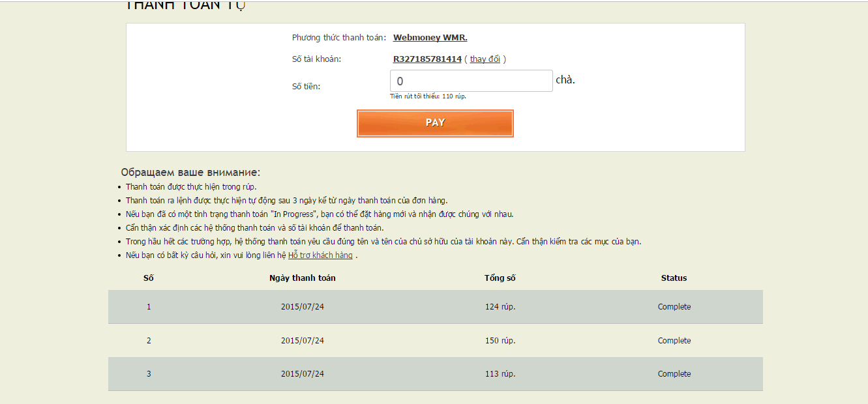Viewport: 868px width, 404px height.
Task: Select the 113 rúp. amount cell
Action: click(x=500, y=374)
